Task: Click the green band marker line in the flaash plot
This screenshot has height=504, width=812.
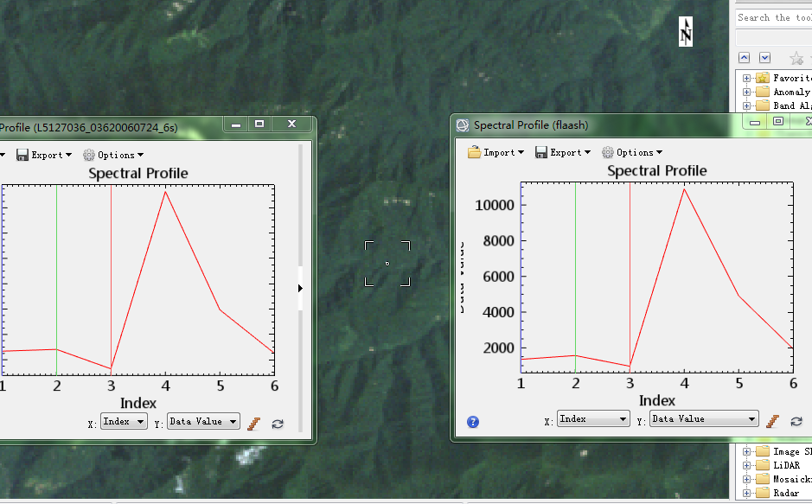Action: pos(575,277)
